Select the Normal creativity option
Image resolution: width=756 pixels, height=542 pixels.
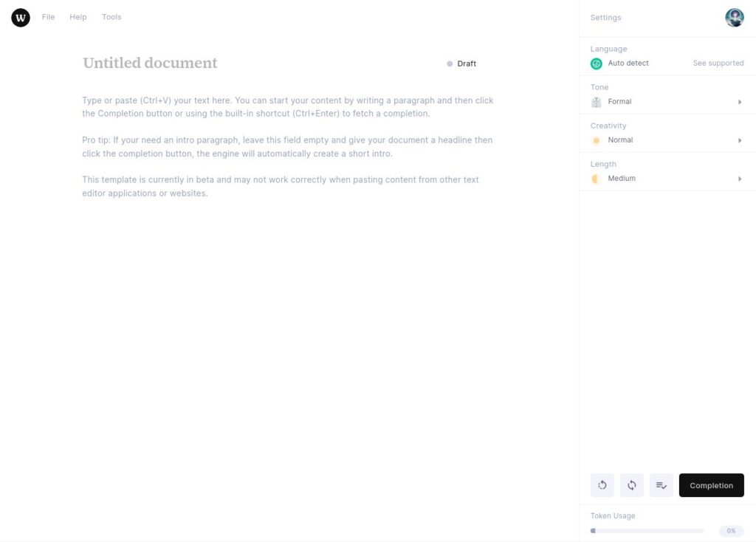coord(620,140)
